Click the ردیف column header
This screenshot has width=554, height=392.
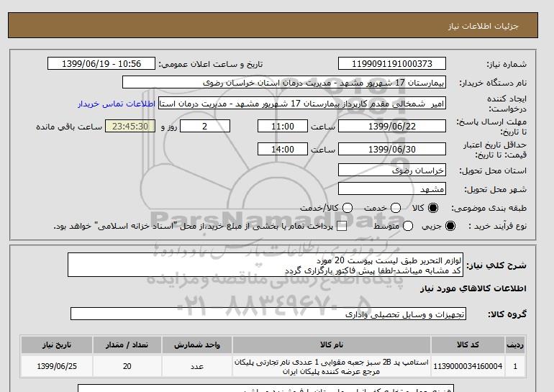(x=515, y=345)
